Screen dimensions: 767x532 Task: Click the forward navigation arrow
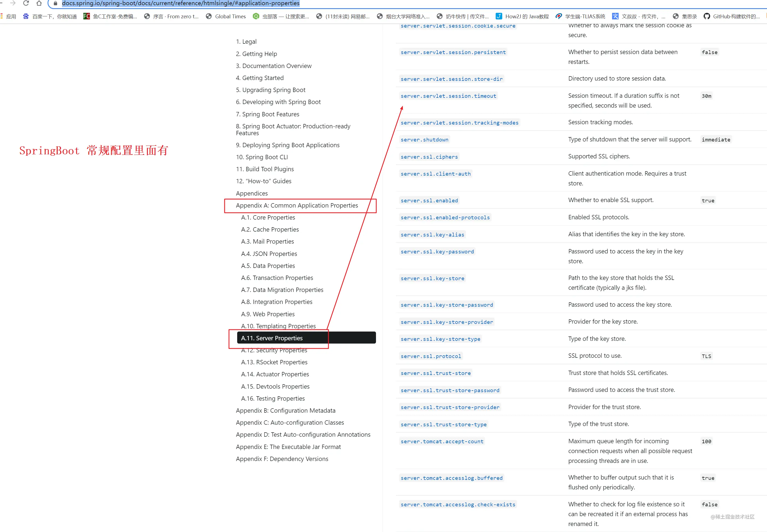(x=13, y=3)
